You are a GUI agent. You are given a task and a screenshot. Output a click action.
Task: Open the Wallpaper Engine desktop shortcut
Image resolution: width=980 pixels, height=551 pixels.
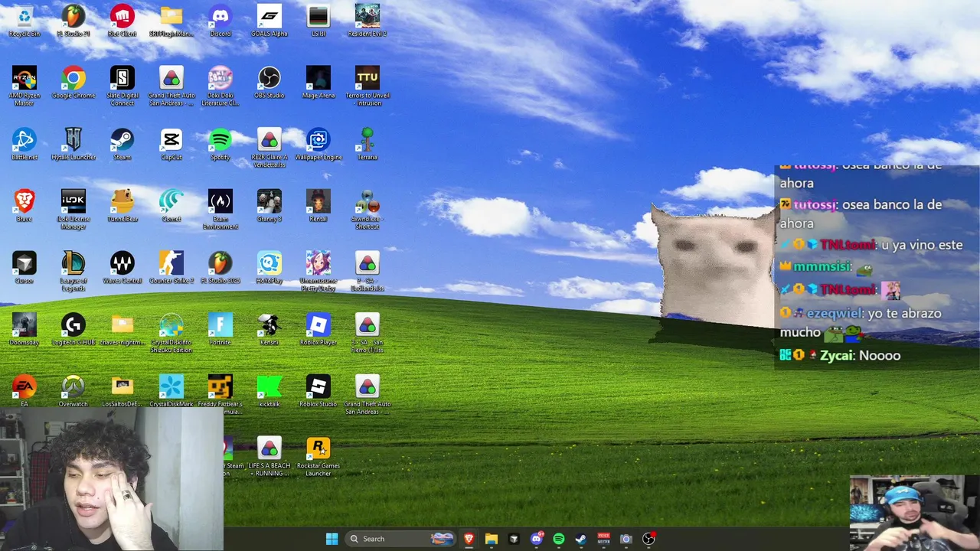318,144
